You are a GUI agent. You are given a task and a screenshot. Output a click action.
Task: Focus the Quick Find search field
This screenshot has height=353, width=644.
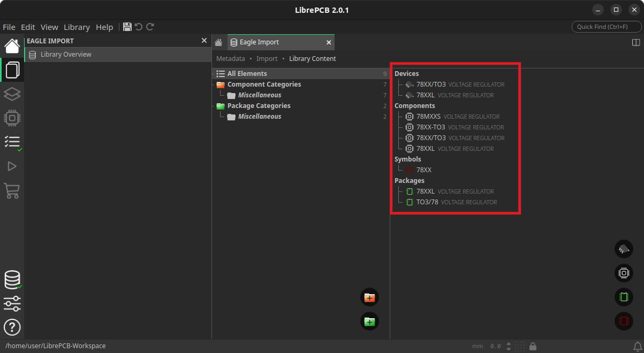[607, 27]
